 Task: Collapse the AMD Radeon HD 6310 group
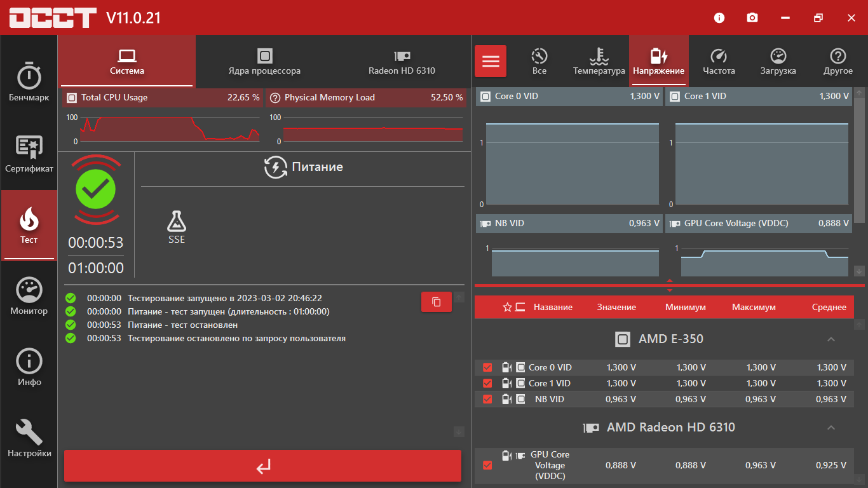click(831, 428)
